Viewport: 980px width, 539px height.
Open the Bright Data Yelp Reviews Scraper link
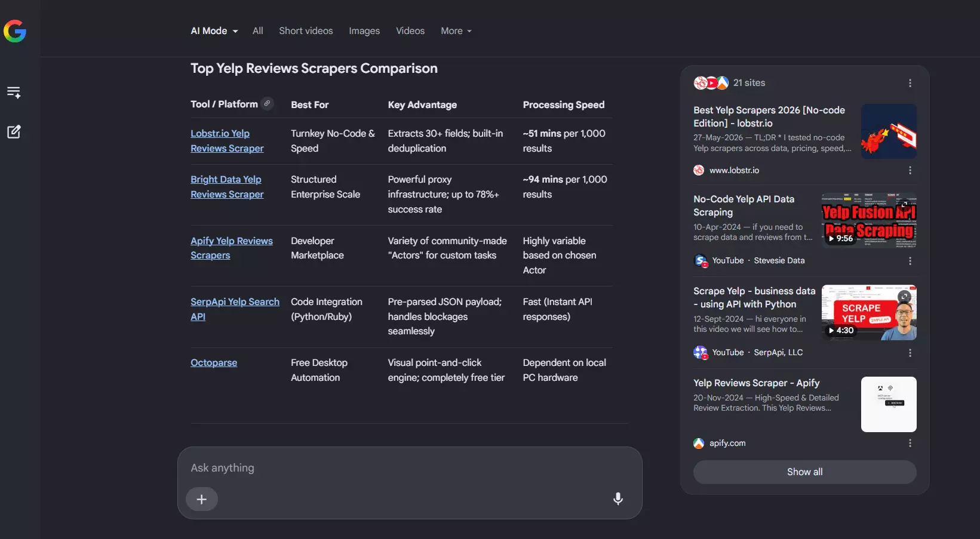(227, 187)
